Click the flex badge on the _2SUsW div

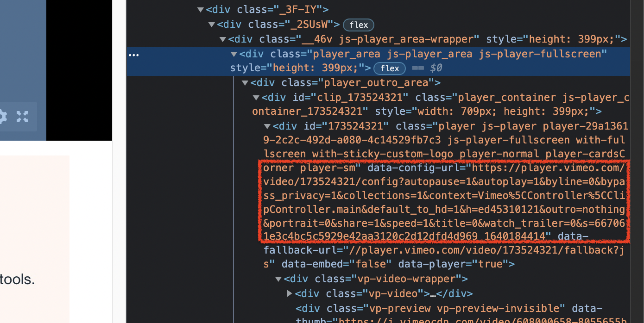[x=359, y=25]
